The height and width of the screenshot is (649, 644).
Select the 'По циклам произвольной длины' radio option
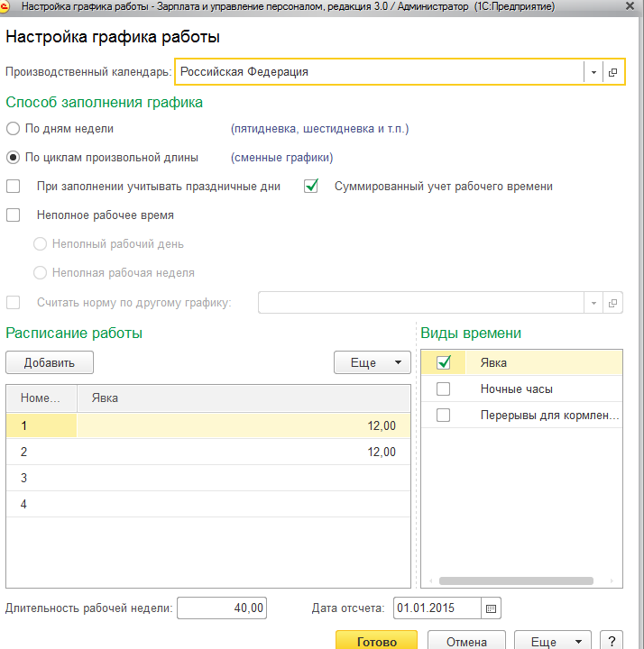tap(13, 158)
